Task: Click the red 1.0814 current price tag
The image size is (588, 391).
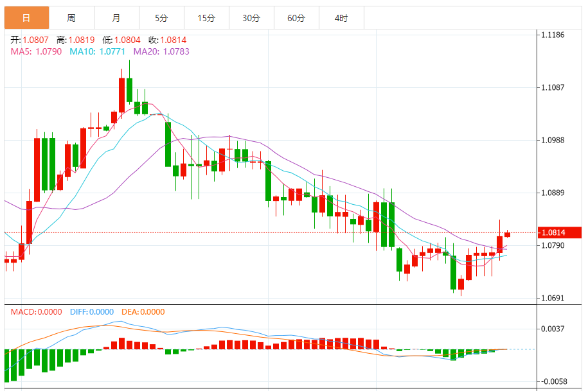Action: point(560,232)
